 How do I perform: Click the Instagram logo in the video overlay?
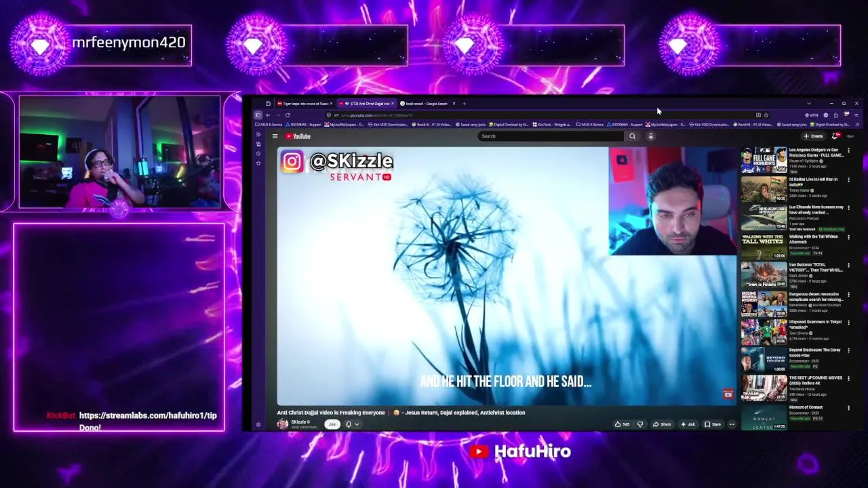[x=292, y=161]
